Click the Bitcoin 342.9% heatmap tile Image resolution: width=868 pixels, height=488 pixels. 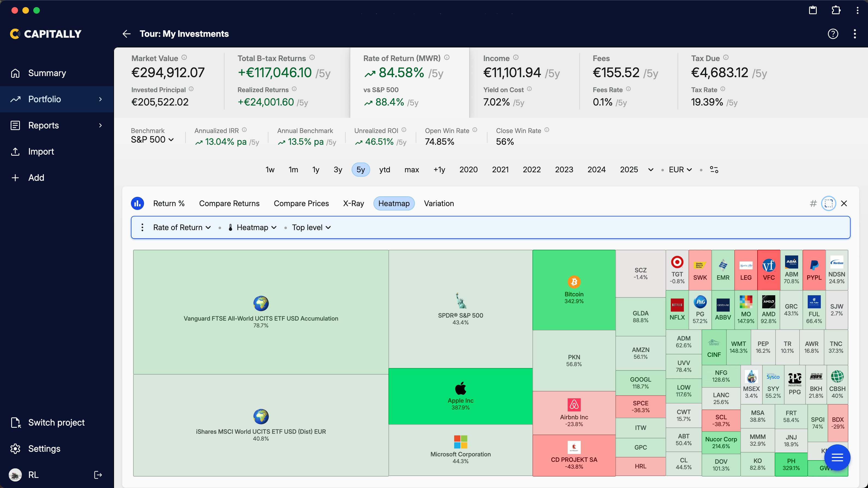pyautogui.click(x=574, y=290)
